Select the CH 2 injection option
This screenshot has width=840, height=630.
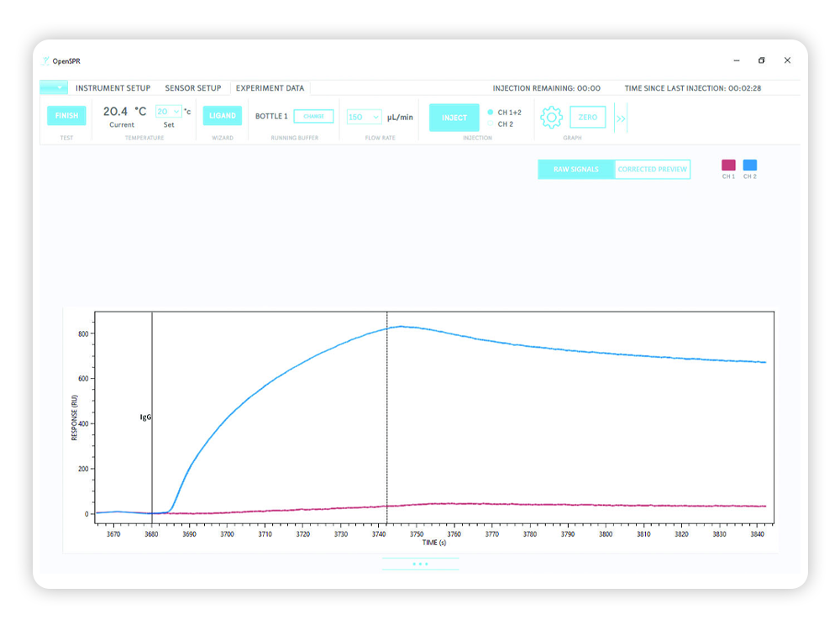(x=491, y=124)
